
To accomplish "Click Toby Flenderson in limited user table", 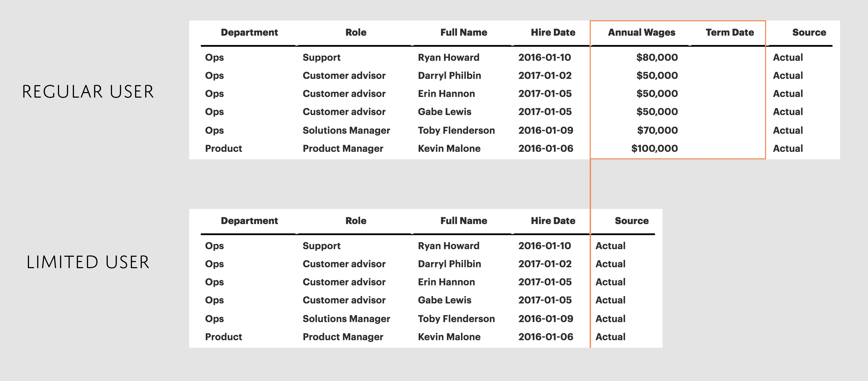I will 456,318.
